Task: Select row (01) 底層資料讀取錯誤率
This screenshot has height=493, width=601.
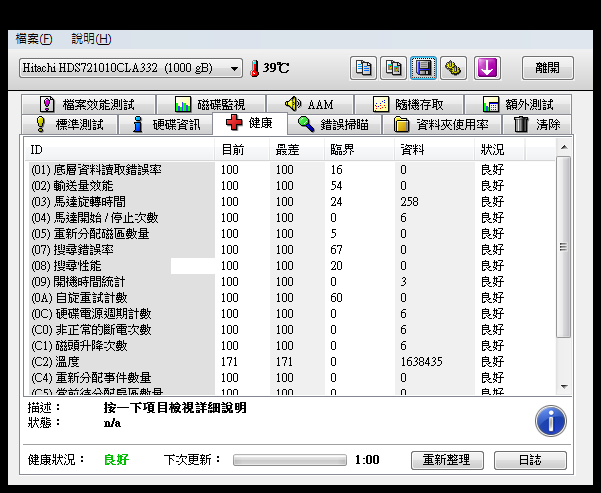Action: pyautogui.click(x=290, y=169)
